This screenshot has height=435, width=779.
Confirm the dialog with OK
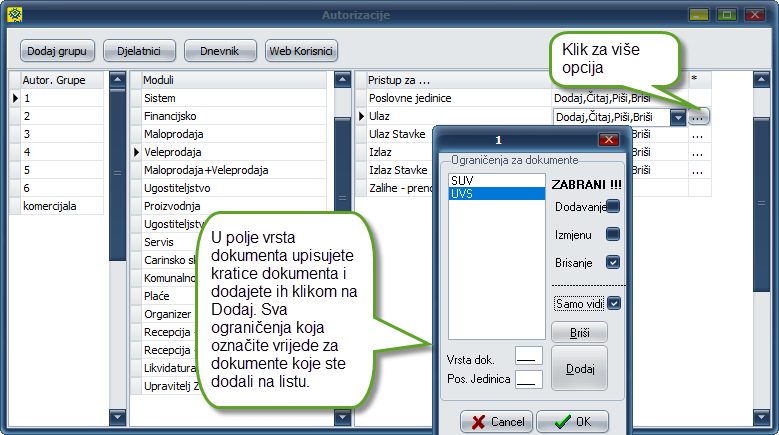tap(572, 422)
